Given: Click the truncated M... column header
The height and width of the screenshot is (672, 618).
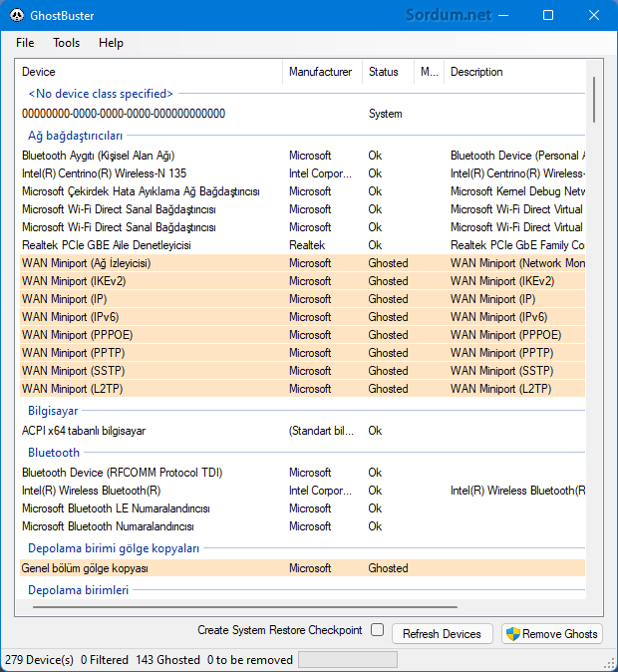Looking at the screenshot, I should point(429,72).
